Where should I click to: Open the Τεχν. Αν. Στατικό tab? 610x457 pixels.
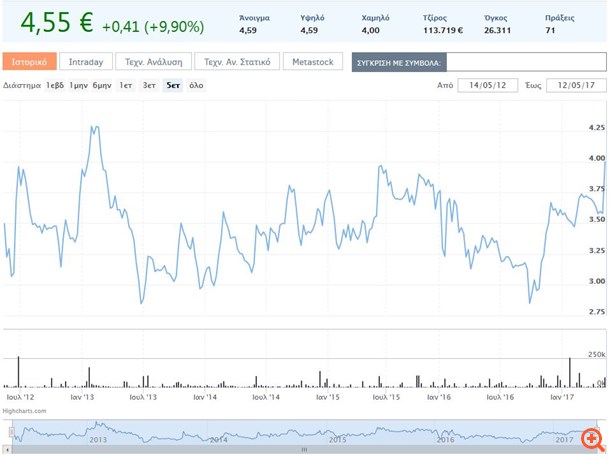pyautogui.click(x=237, y=62)
